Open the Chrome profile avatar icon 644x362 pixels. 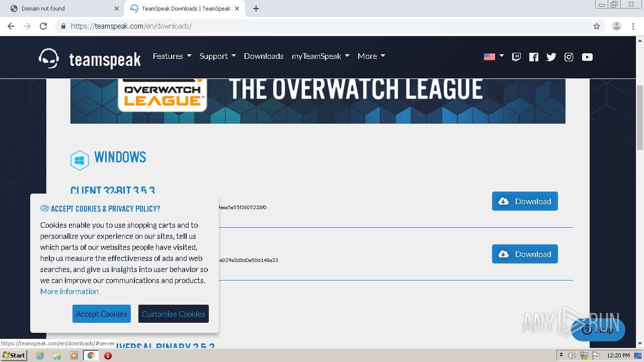pos(617,26)
